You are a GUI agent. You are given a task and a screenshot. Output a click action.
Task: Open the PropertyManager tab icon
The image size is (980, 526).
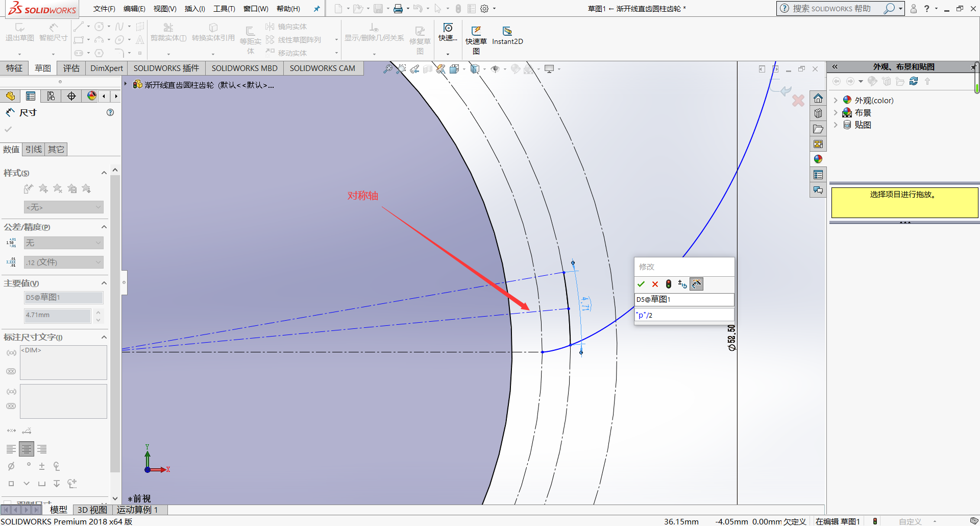(31, 96)
